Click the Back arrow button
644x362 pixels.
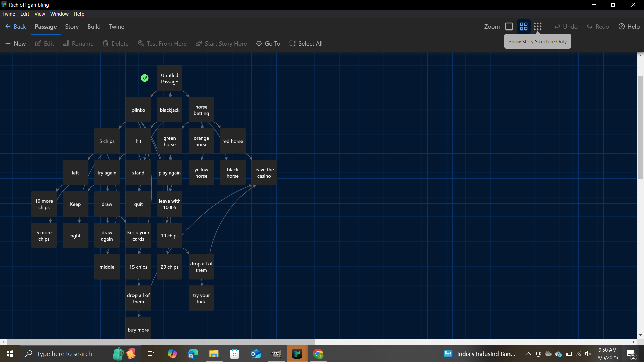tap(15, 26)
